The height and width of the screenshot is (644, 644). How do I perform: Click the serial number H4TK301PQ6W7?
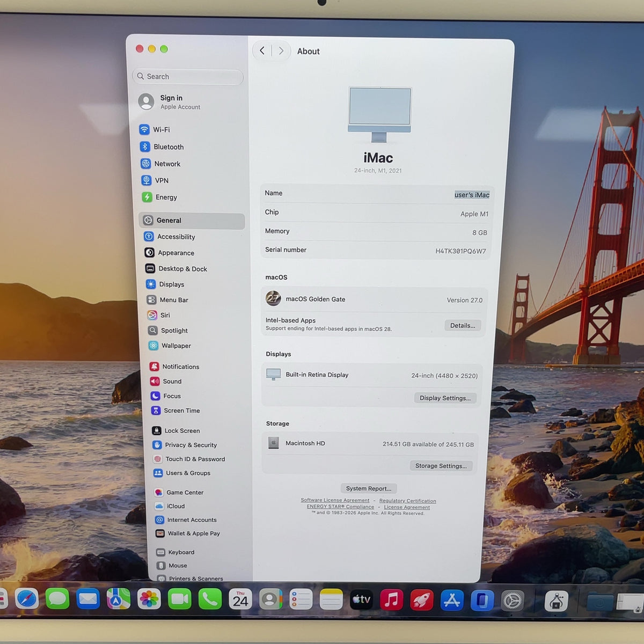click(460, 251)
